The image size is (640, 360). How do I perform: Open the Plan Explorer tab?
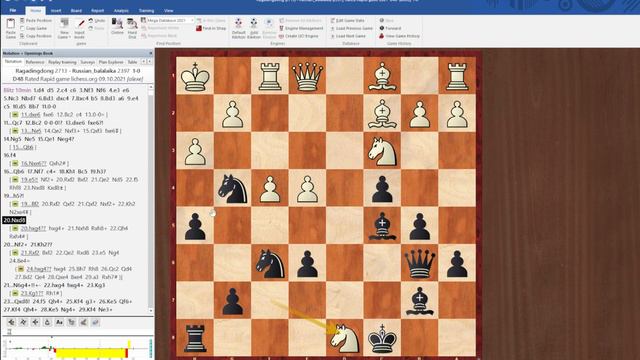(x=111, y=62)
